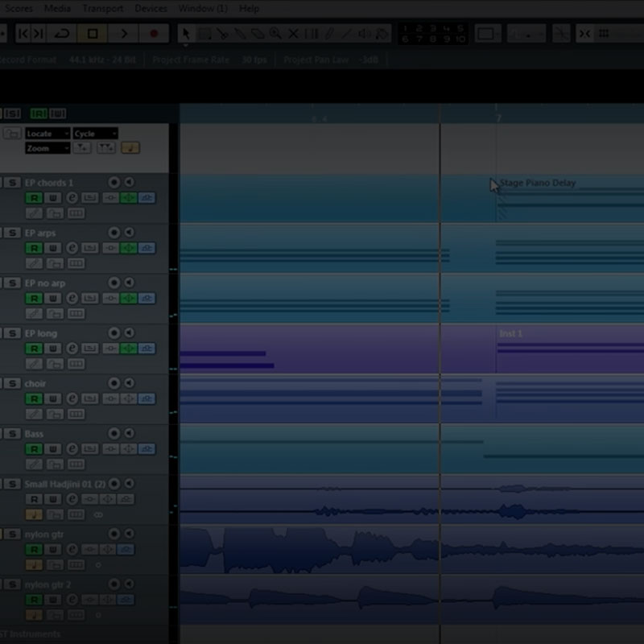The image size is (644, 644).
Task: Toggle monitor on EP arps track
Action: (130, 233)
